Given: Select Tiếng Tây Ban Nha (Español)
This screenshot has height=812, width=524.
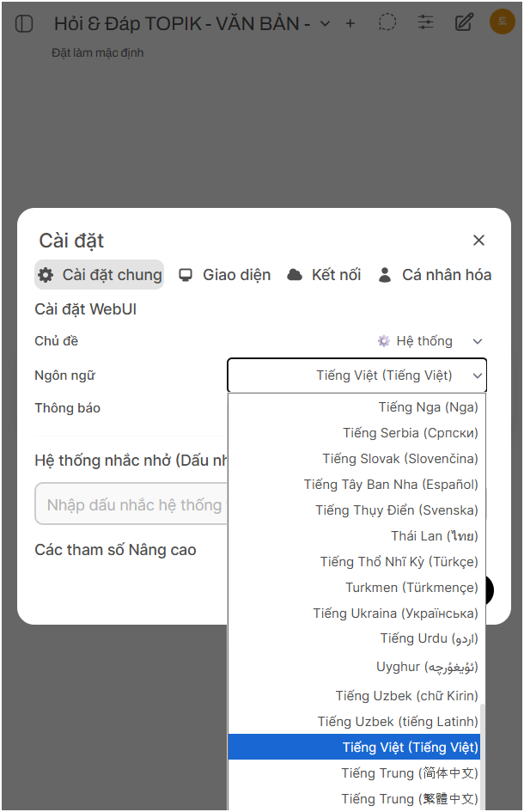Looking at the screenshot, I should click(x=390, y=485).
